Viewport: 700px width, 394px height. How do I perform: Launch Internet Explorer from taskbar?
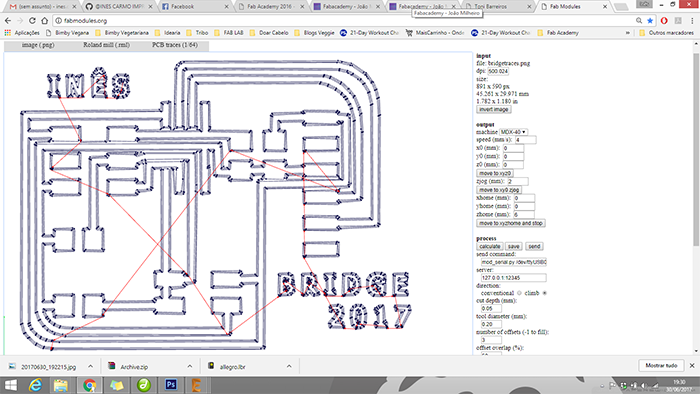point(35,385)
